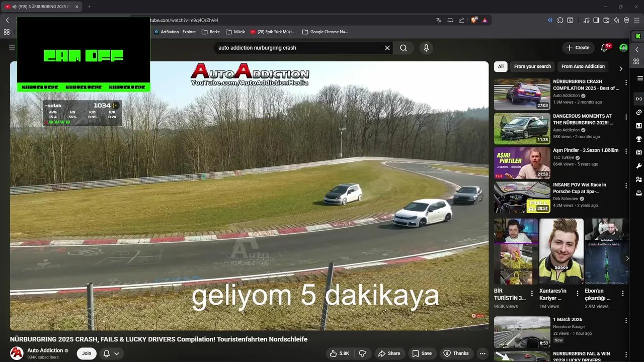The height and width of the screenshot is (362, 644).
Task: Click the translate page icon
Action: tap(439, 20)
